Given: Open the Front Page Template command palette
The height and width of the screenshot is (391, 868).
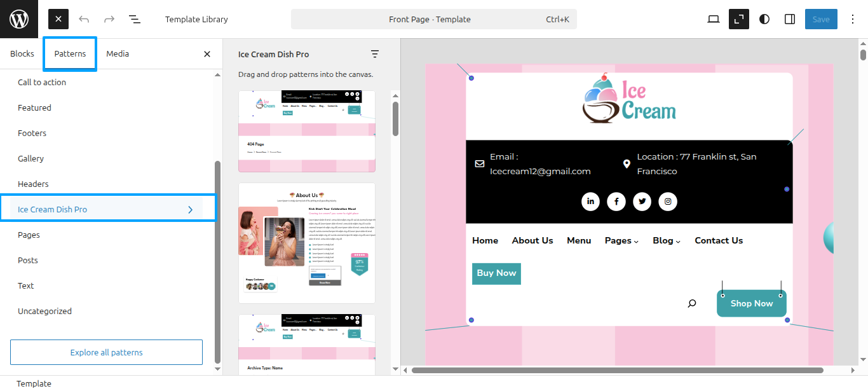Looking at the screenshot, I should click(434, 19).
